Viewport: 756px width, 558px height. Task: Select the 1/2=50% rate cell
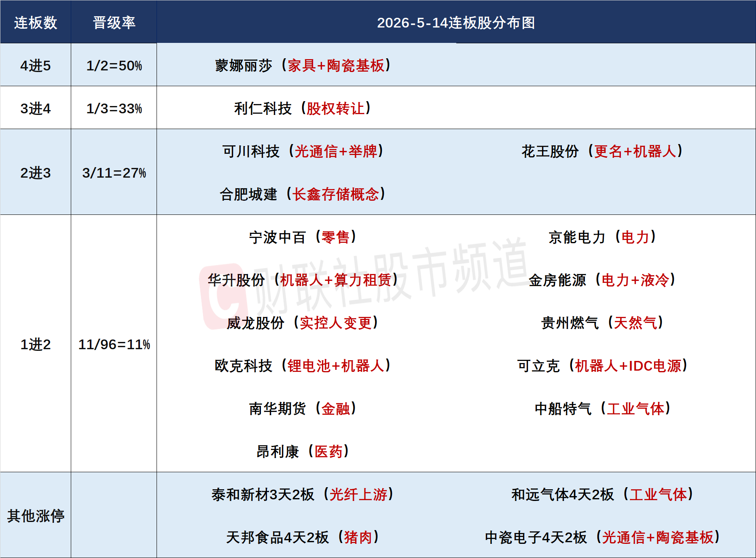[114, 66]
